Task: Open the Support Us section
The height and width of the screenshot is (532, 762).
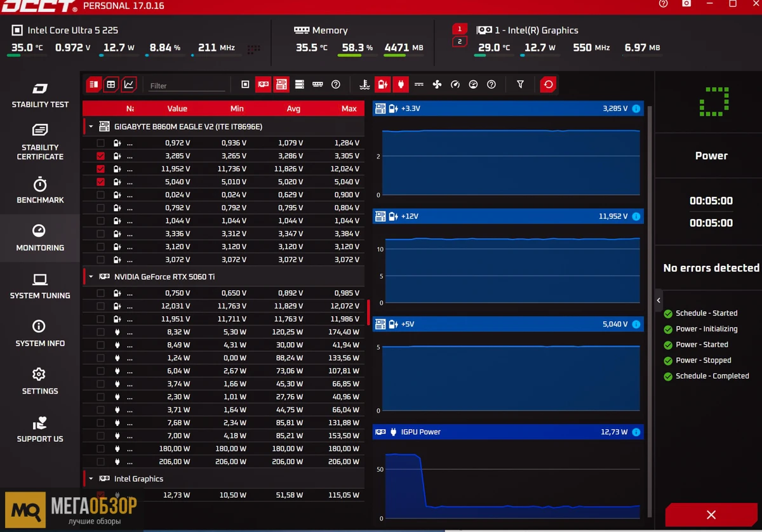Action: [40, 430]
